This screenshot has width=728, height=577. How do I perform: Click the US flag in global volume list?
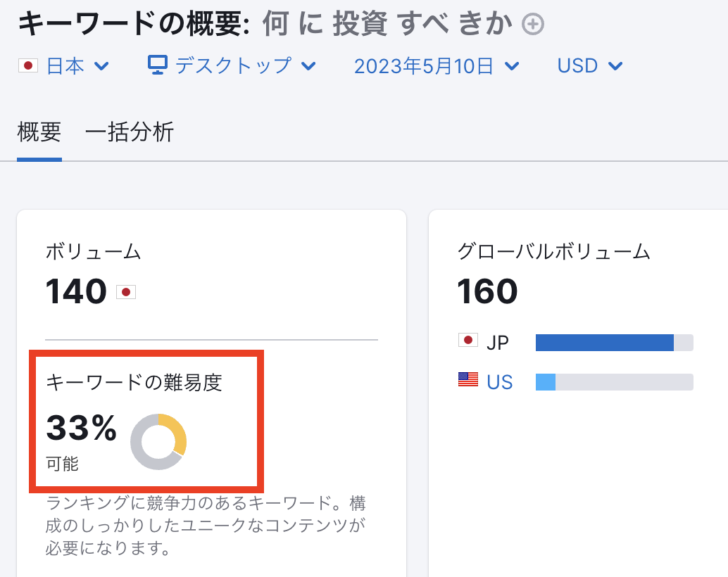click(x=468, y=379)
